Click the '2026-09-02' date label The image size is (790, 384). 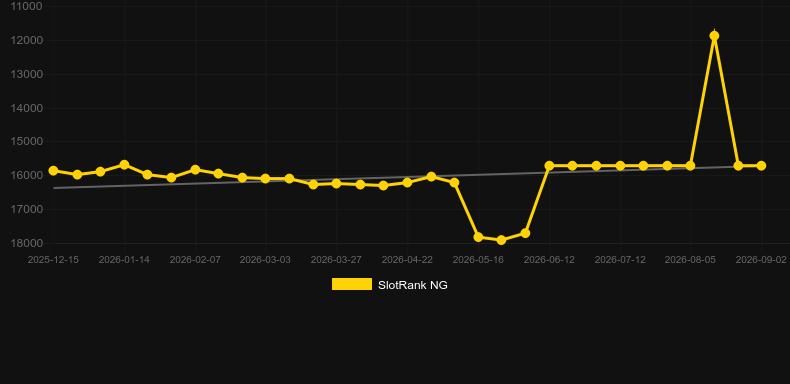pyautogui.click(x=761, y=260)
